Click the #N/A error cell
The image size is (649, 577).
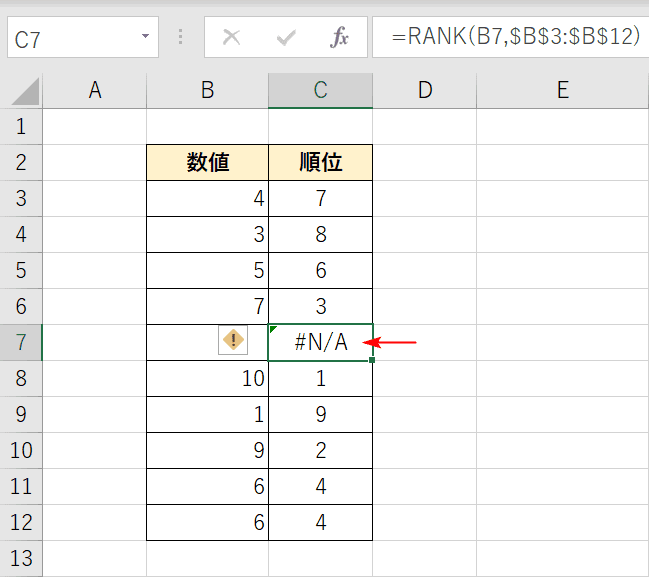coord(320,342)
